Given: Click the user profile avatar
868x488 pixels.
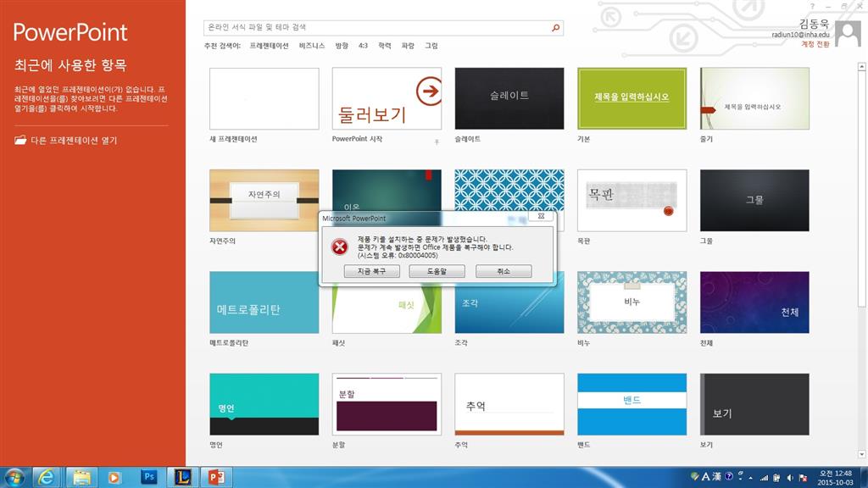Looking at the screenshot, I should (x=848, y=34).
